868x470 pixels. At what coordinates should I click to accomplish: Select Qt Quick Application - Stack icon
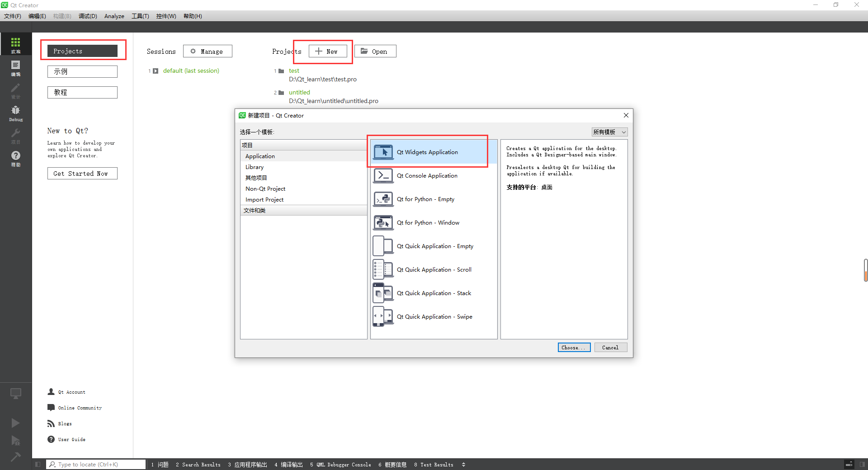click(383, 293)
